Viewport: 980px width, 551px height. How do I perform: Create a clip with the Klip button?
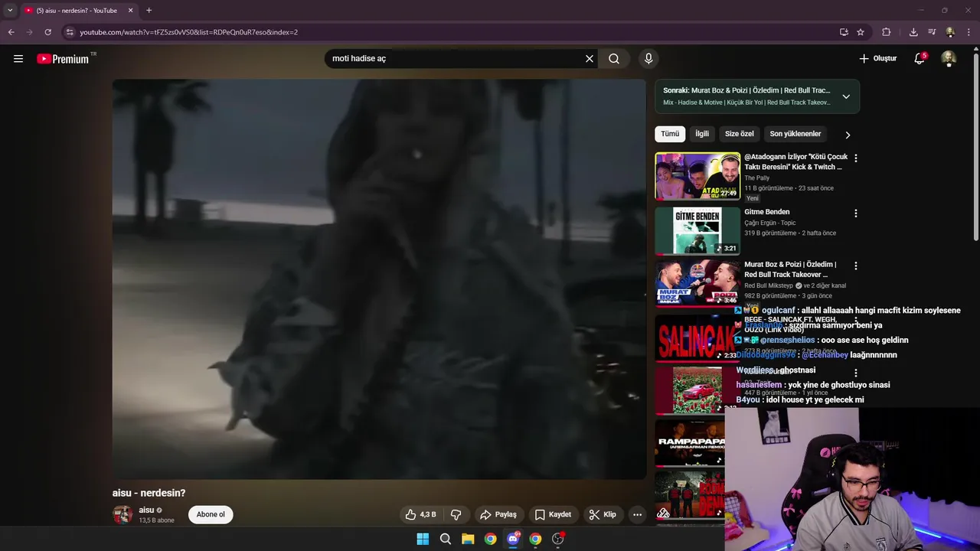coord(603,514)
